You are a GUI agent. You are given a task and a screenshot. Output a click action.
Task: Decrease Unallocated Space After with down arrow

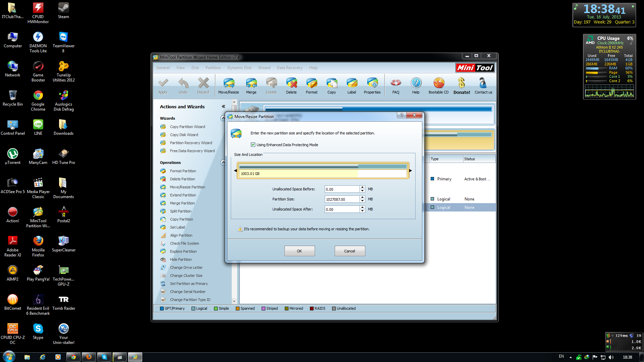[362, 211]
